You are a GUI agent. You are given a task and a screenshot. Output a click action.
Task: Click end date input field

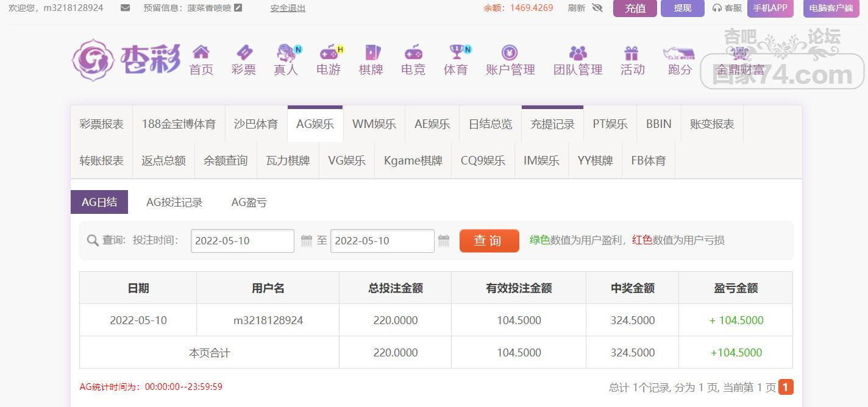382,241
